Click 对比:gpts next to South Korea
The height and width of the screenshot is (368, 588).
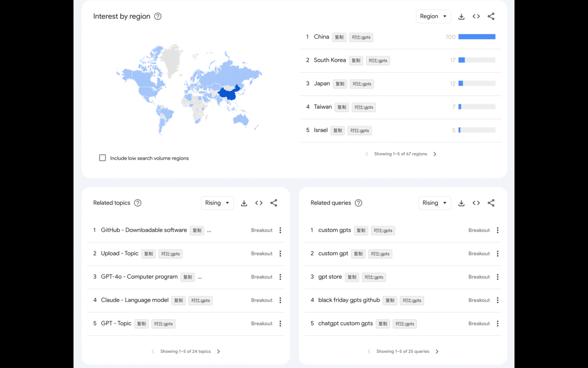click(x=378, y=60)
